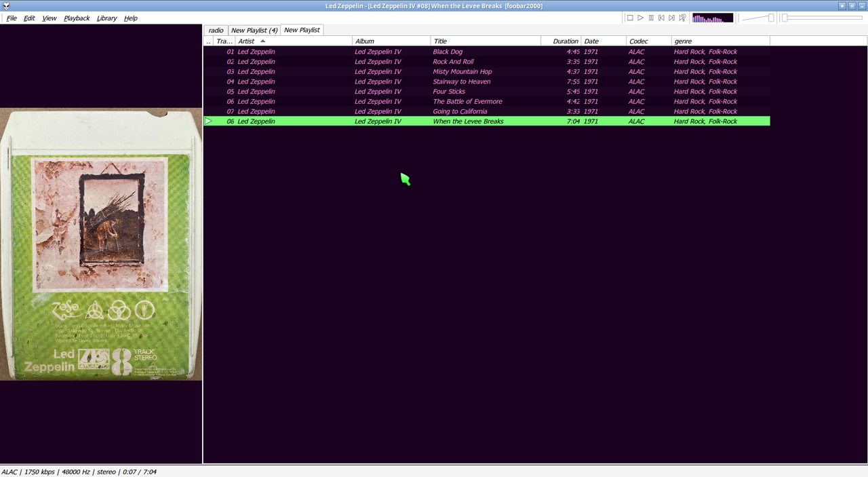The image size is (868, 477).
Task: Select the Going to California track
Action: pos(487,111)
